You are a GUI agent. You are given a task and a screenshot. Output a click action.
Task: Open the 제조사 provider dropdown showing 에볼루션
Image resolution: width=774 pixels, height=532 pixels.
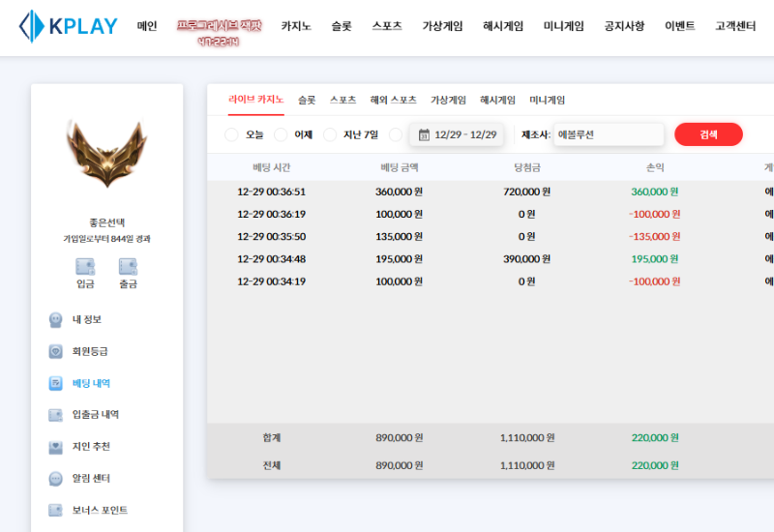pyautogui.click(x=608, y=134)
